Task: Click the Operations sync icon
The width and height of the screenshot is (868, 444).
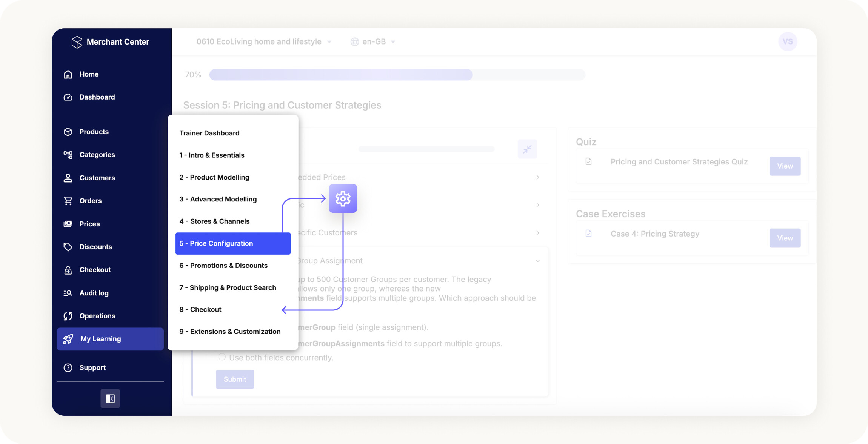Action: (68, 316)
